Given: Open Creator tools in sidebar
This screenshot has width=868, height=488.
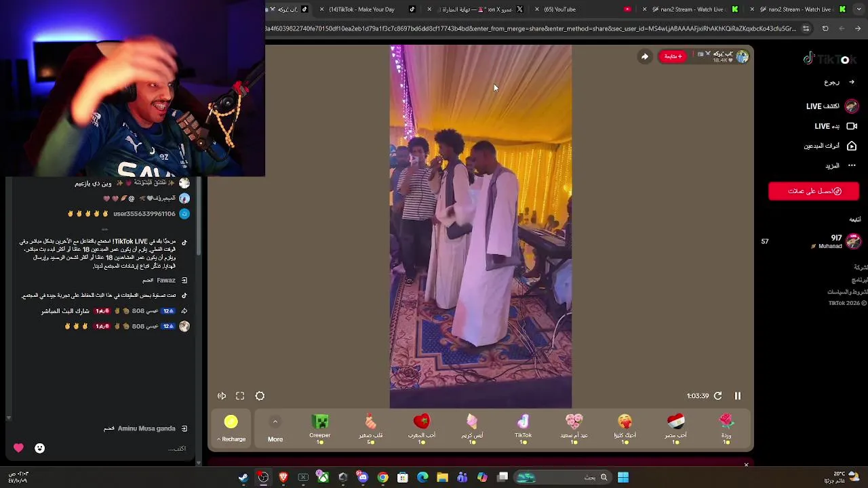Looking at the screenshot, I should coord(830,146).
